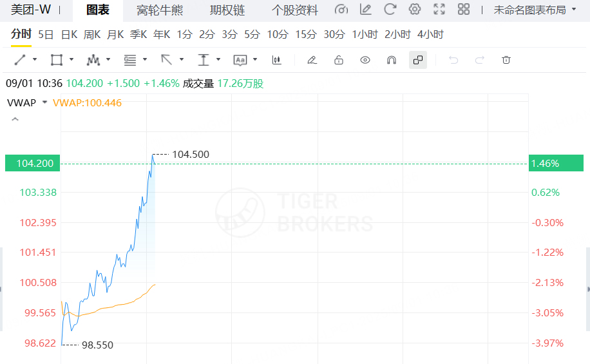Toggle drawings visibility eye icon
Screen dimensions: 590x364
pyautogui.click(x=365, y=60)
